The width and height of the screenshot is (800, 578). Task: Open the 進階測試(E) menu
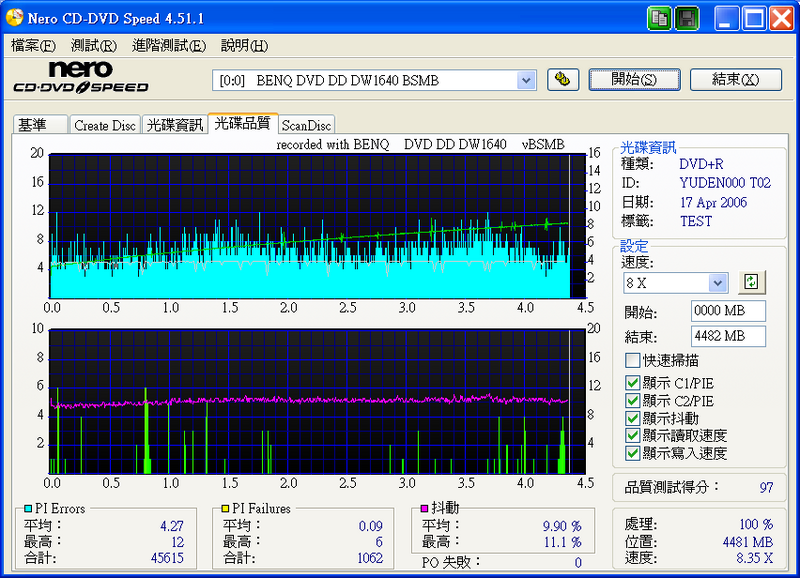(x=169, y=46)
